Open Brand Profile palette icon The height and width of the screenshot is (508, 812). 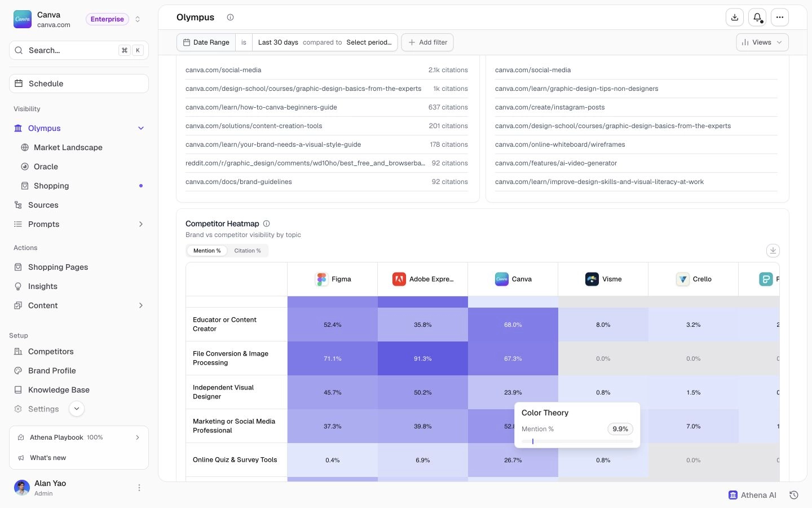[x=18, y=370]
